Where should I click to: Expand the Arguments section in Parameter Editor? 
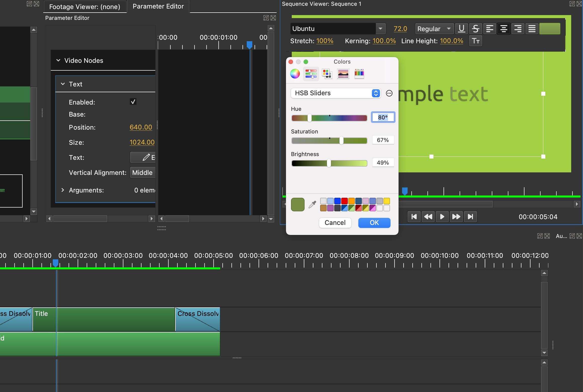pos(63,190)
